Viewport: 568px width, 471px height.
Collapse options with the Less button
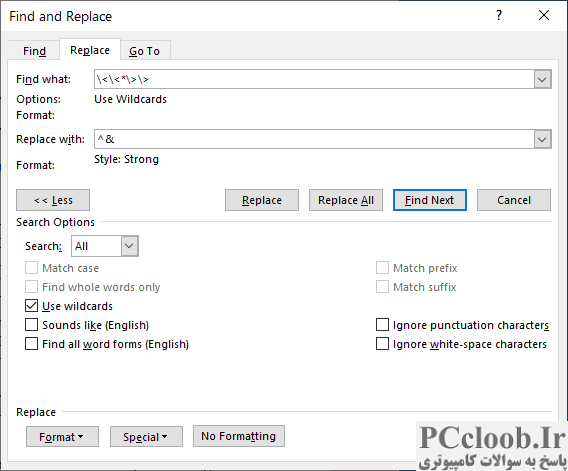click(x=53, y=200)
